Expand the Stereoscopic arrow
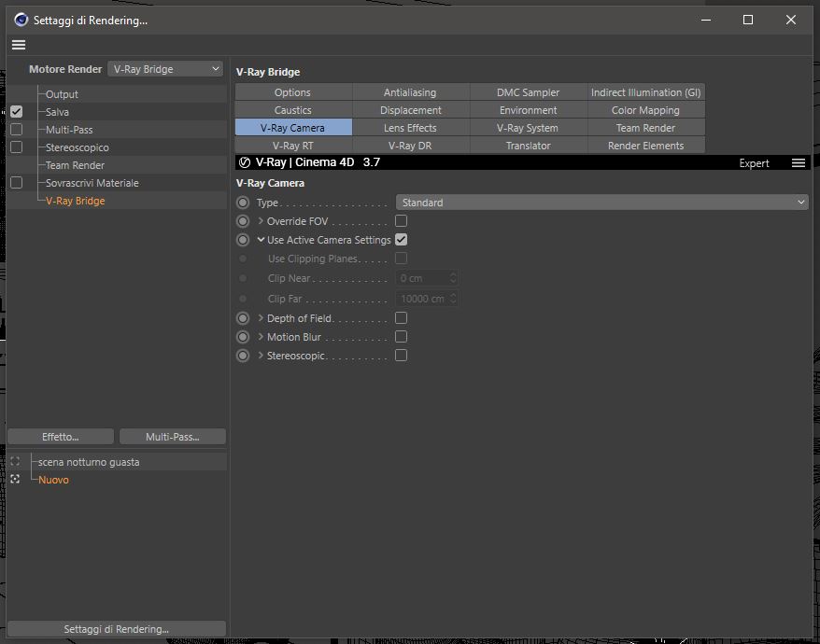Image resolution: width=820 pixels, height=644 pixels. coord(261,356)
